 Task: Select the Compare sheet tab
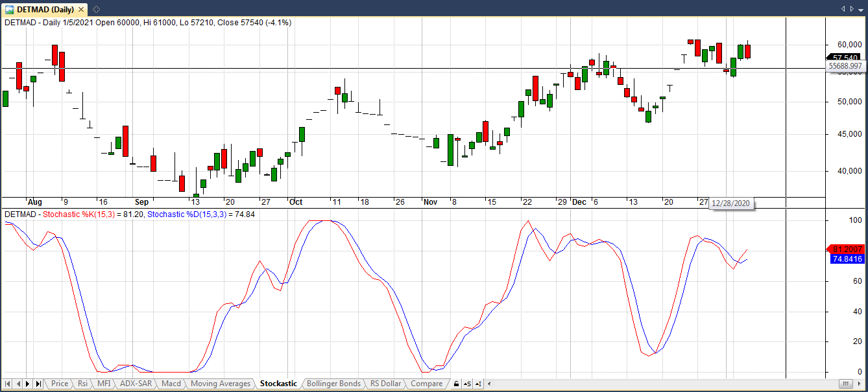click(x=427, y=384)
